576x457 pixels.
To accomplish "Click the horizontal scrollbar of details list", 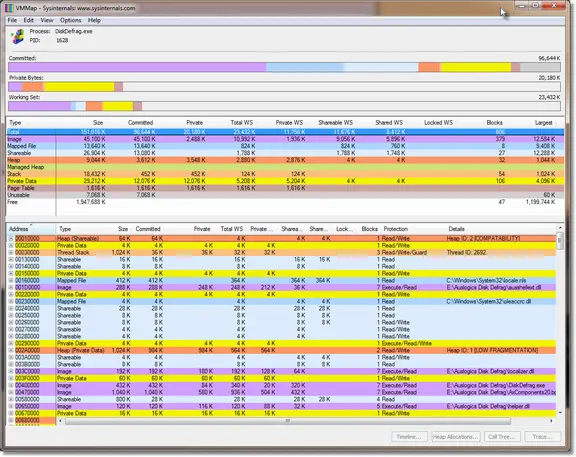I will pyautogui.click(x=288, y=421).
